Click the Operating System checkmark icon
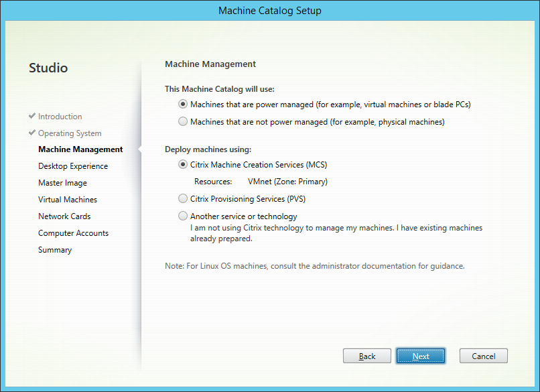The height and width of the screenshot is (392, 540). point(32,133)
